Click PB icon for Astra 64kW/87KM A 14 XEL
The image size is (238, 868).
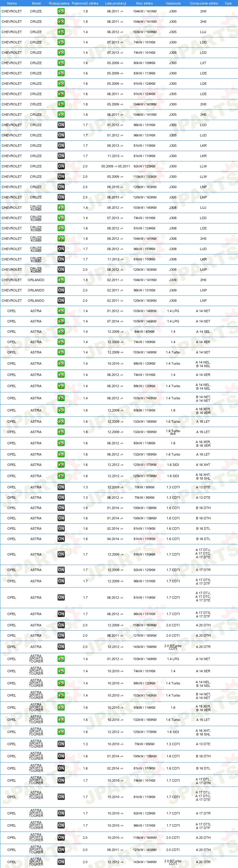(61, 332)
